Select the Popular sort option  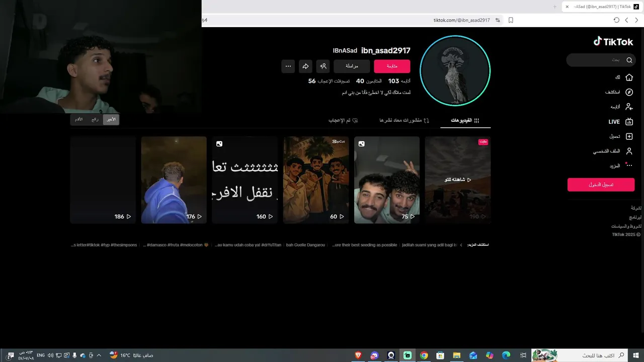95,120
